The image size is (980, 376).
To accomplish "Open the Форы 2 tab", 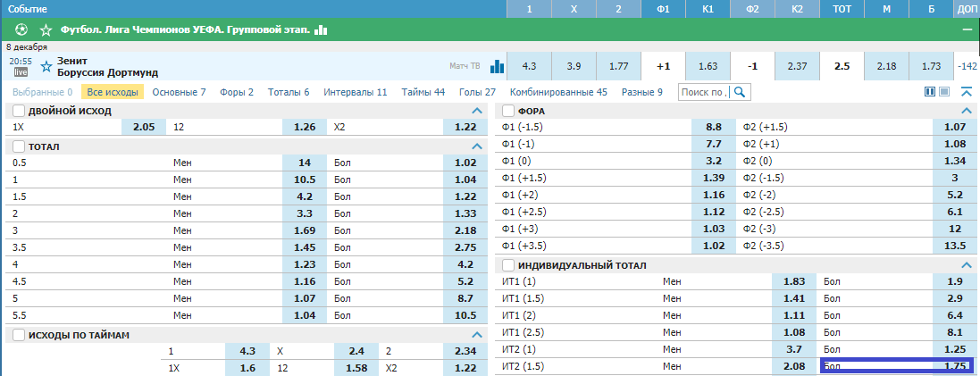I will 236,92.
